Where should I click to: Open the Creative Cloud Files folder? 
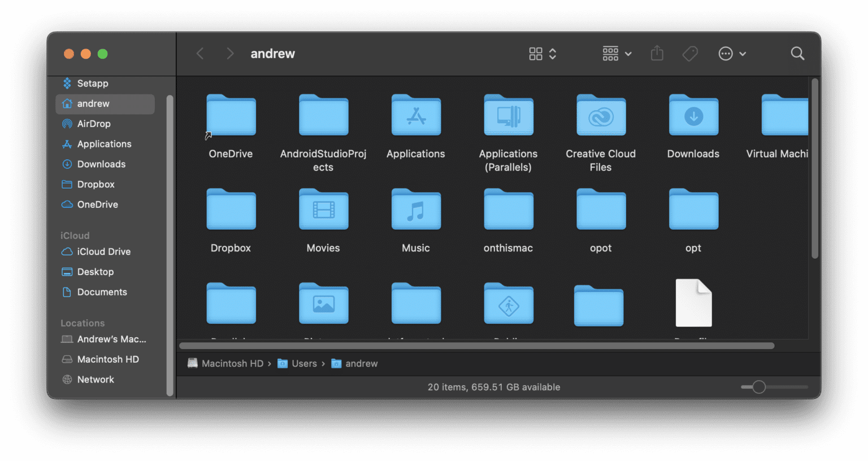601,116
